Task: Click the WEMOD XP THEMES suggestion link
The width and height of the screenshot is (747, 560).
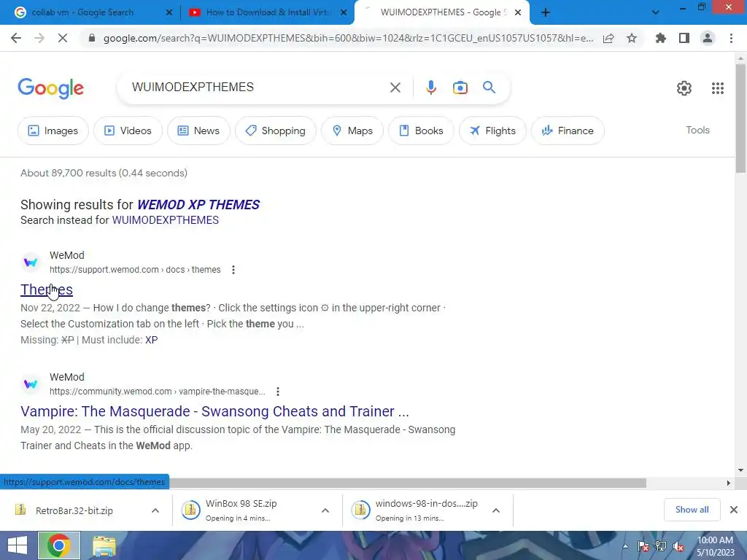Action: tap(198, 205)
